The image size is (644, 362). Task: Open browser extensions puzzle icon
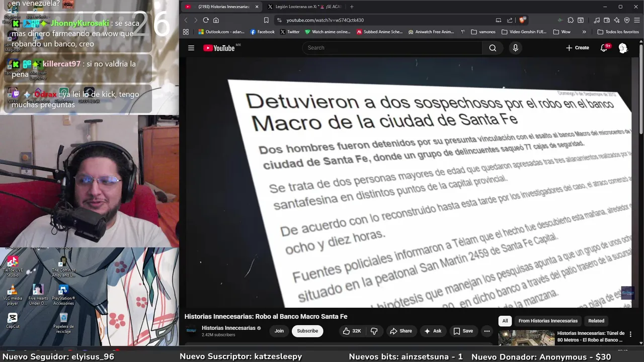[571, 20]
